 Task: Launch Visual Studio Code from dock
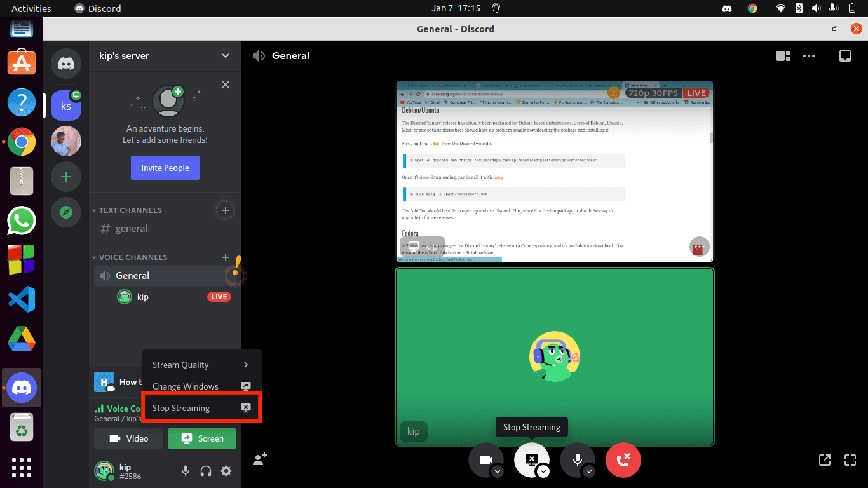22,299
